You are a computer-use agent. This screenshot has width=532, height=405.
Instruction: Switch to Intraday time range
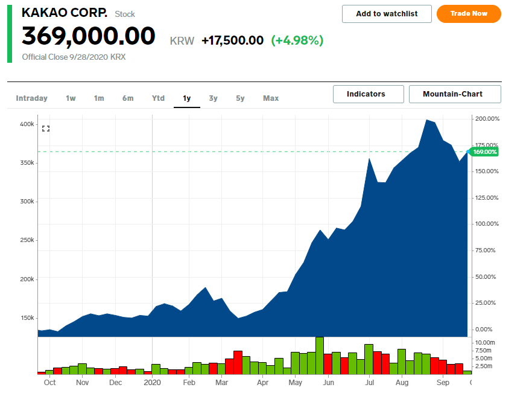point(31,98)
